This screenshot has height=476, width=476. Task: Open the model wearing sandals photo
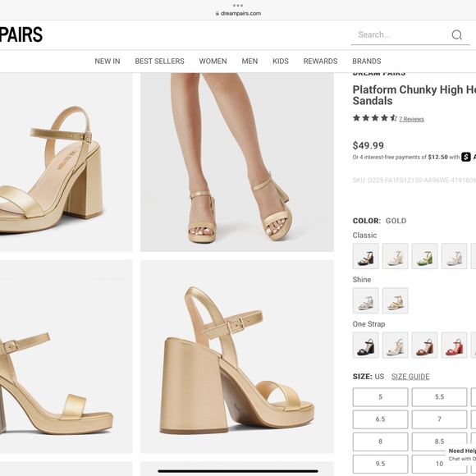[237, 162]
